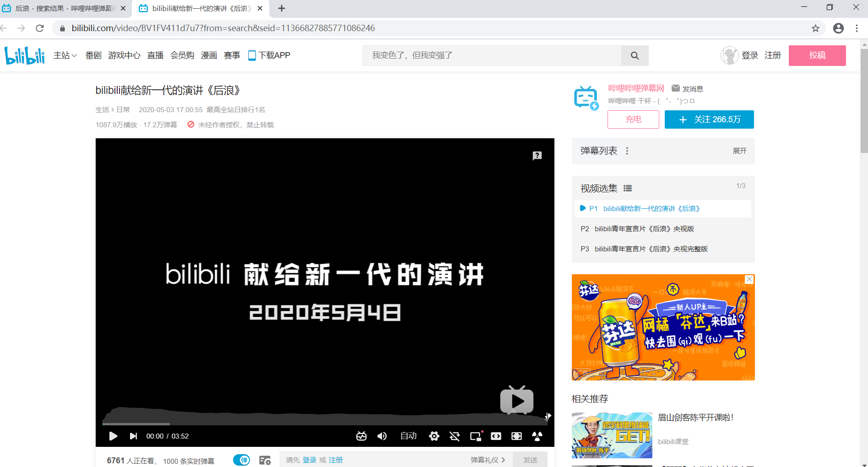Open video quality 自动 selector
Image resolution: width=868 pixels, height=467 pixels.
click(408, 436)
